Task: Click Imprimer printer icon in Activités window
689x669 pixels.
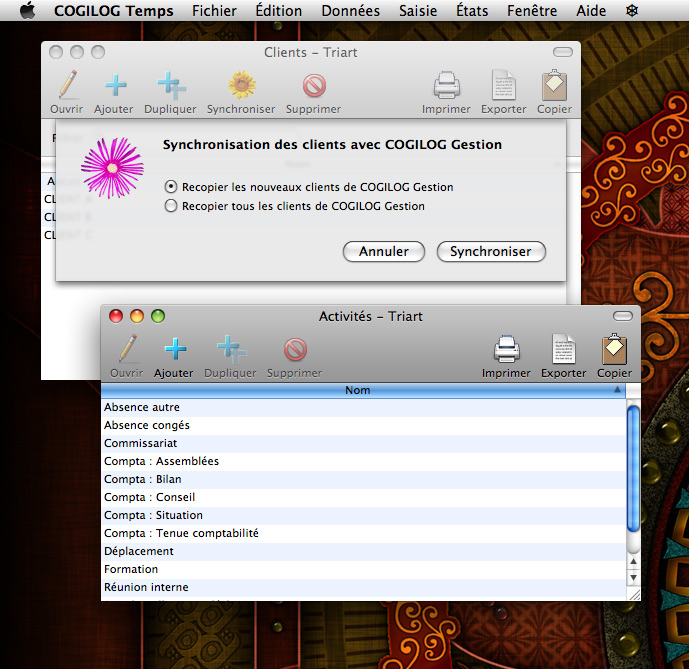Action: pyautogui.click(x=507, y=349)
